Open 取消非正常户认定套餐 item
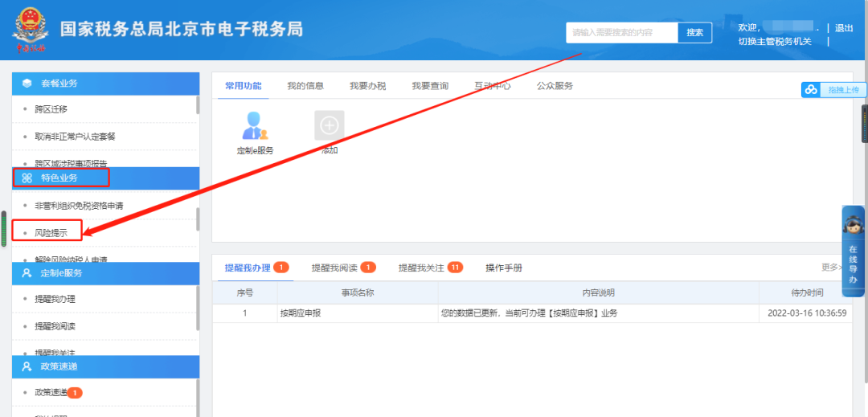This screenshot has width=868, height=417. (x=75, y=136)
